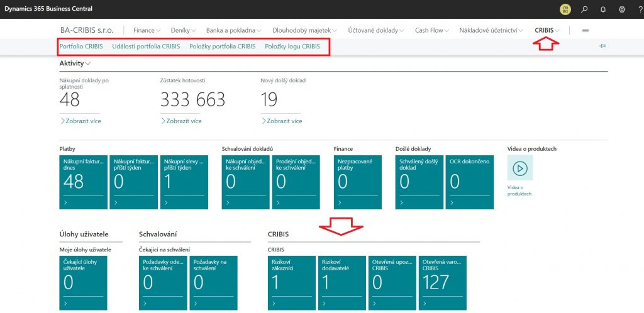Open the Rizikoví dodavatelé tile

(x=341, y=283)
